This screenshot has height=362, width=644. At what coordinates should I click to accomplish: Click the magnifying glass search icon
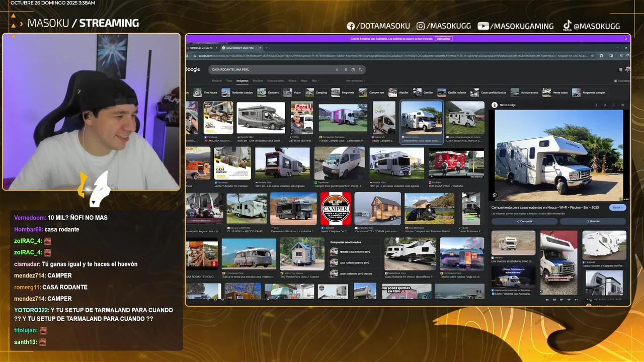tap(360, 69)
